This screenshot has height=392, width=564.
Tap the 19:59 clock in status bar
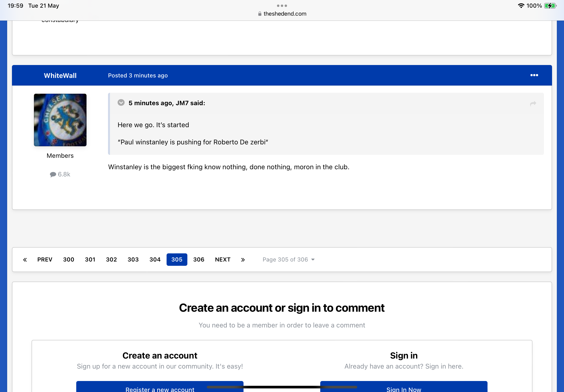(16, 6)
